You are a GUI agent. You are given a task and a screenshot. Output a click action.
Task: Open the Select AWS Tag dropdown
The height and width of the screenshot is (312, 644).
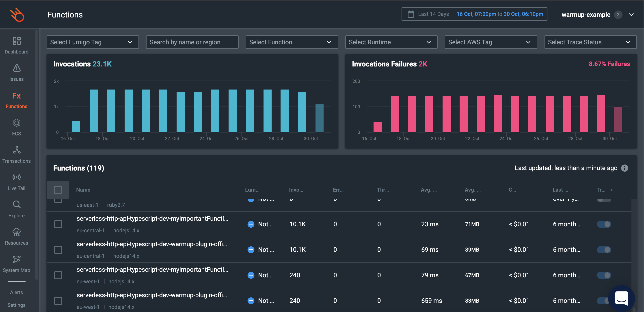(x=491, y=42)
